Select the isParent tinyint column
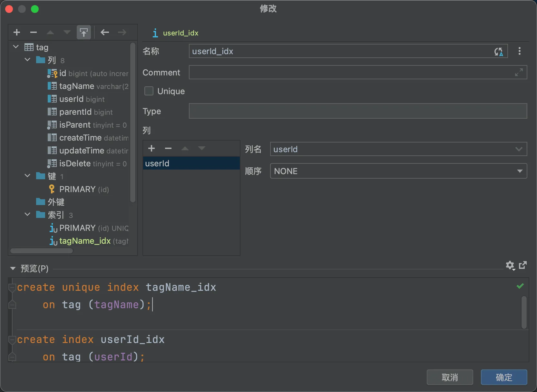Viewport: 537px width, 392px height. (87, 125)
